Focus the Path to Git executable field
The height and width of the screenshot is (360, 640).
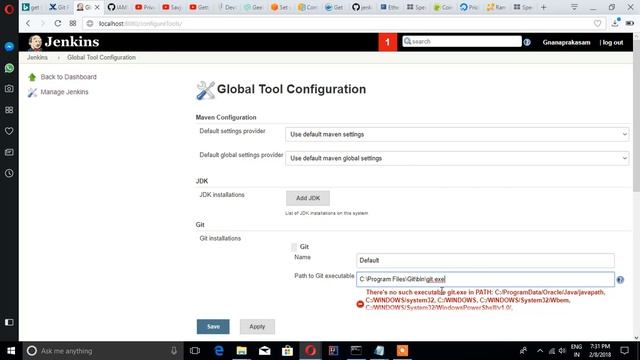point(485,280)
